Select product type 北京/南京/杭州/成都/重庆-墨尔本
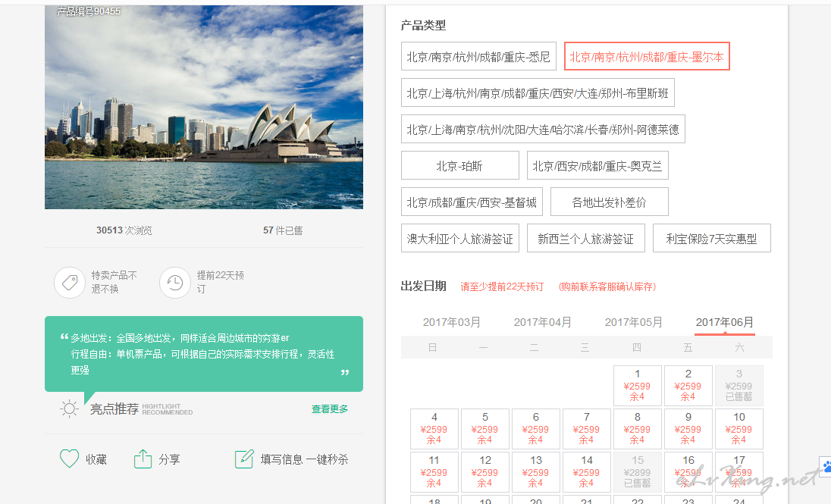Image resolution: width=831 pixels, height=504 pixels. point(647,56)
